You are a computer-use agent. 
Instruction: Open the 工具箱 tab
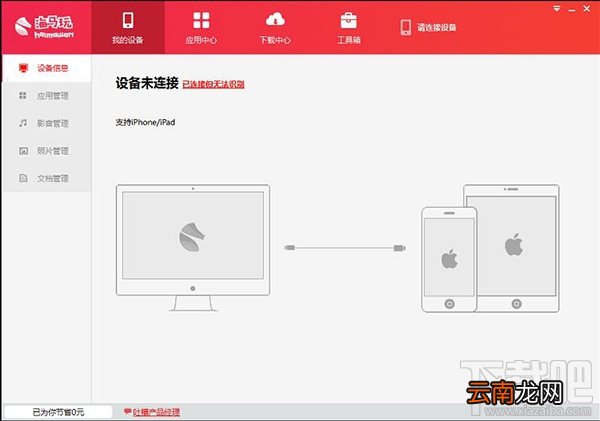point(349,28)
